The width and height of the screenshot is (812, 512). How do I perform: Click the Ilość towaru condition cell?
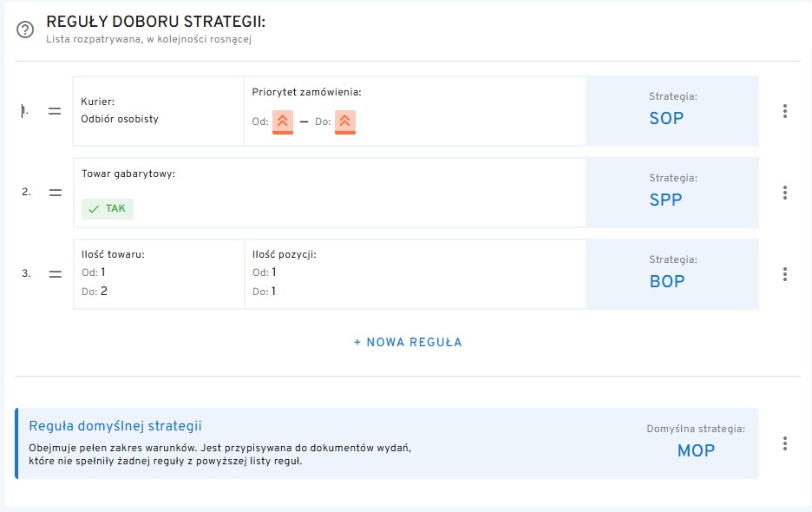[159, 274]
